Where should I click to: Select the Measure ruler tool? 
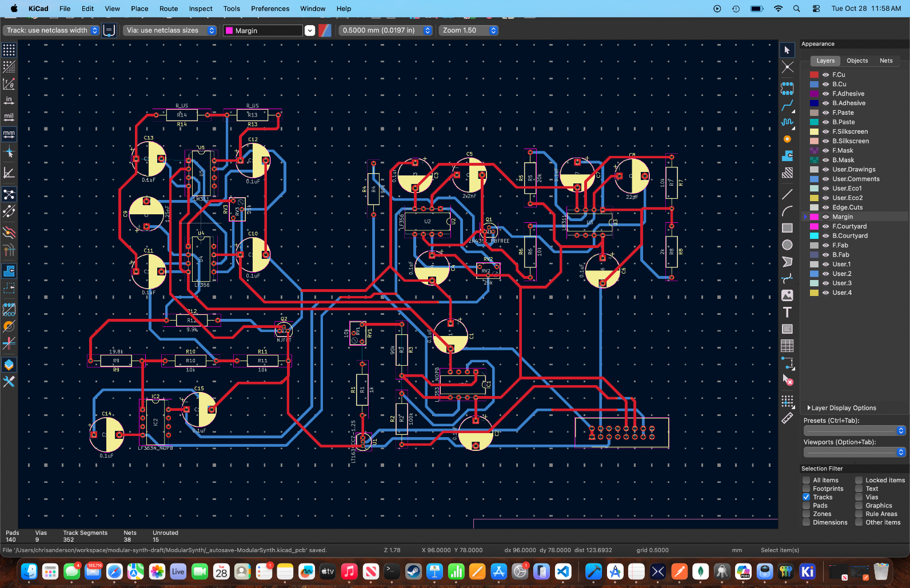pyautogui.click(x=787, y=418)
